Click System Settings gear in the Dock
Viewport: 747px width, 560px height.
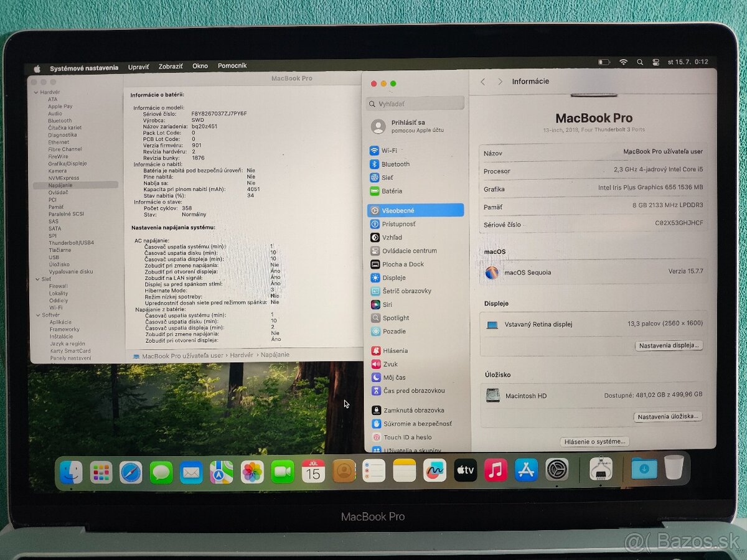coord(557,469)
